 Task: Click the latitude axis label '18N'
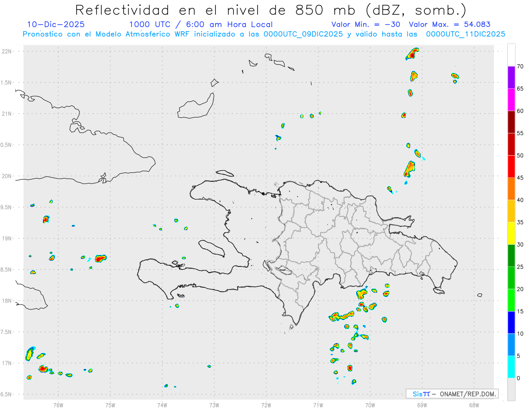click(x=6, y=301)
